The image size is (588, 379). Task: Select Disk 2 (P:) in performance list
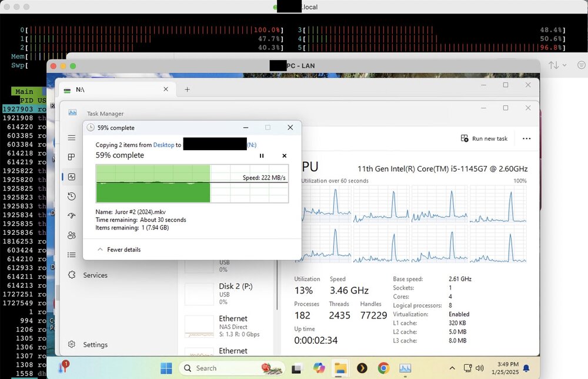click(229, 294)
